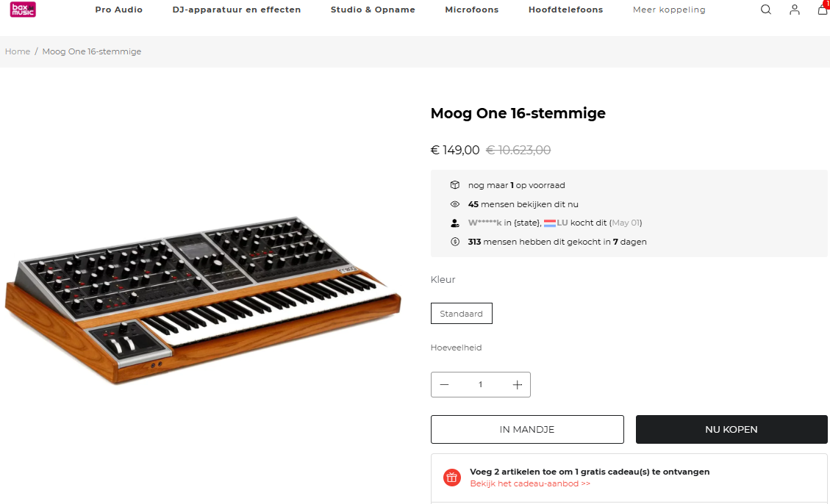Screen dimensions: 830x504
Task: Open the shopping bag cart icon
Action: point(823,9)
